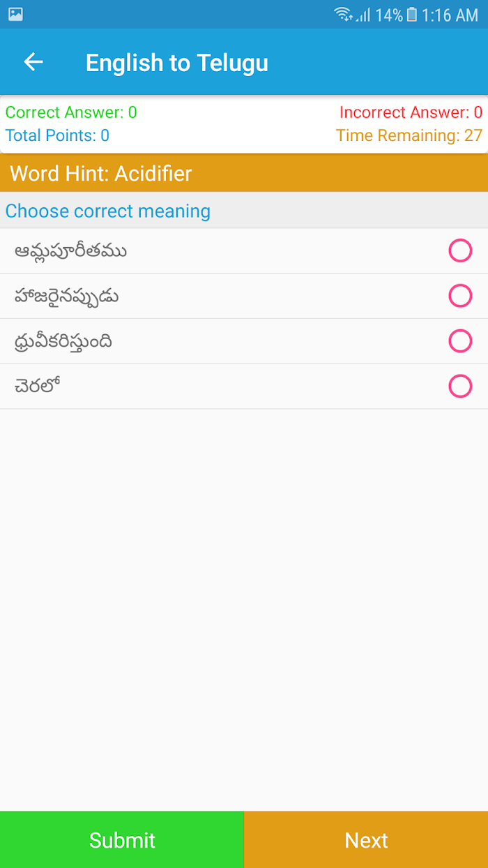Tap the first Telugu answer option text

coord(70,250)
